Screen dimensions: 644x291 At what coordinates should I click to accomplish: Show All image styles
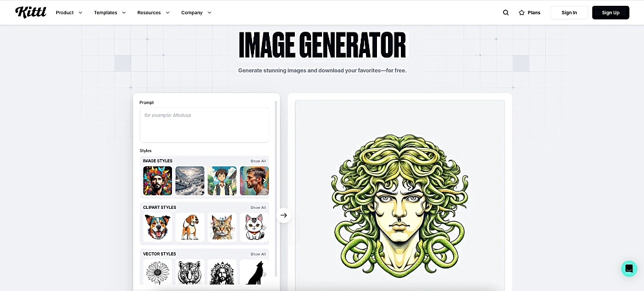point(258,161)
